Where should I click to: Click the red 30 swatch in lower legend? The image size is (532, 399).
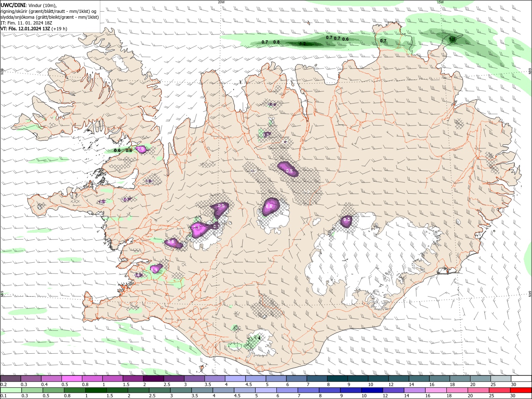tap(521, 390)
